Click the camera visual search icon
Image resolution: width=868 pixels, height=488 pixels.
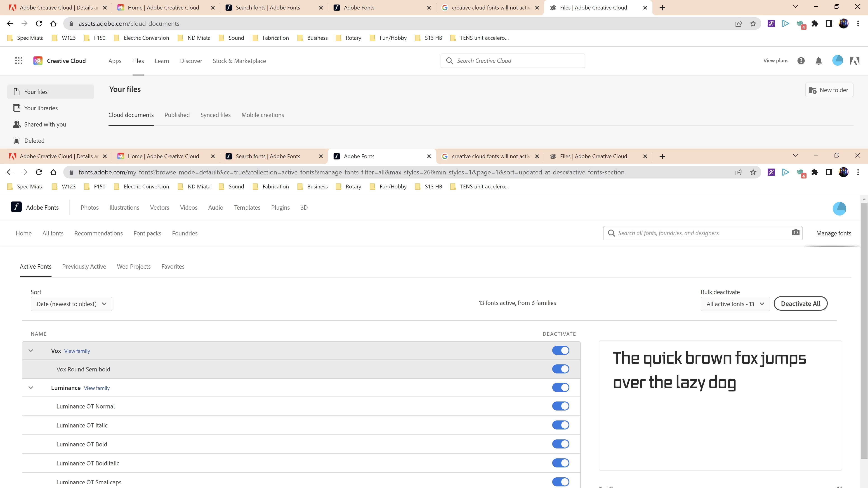point(796,233)
